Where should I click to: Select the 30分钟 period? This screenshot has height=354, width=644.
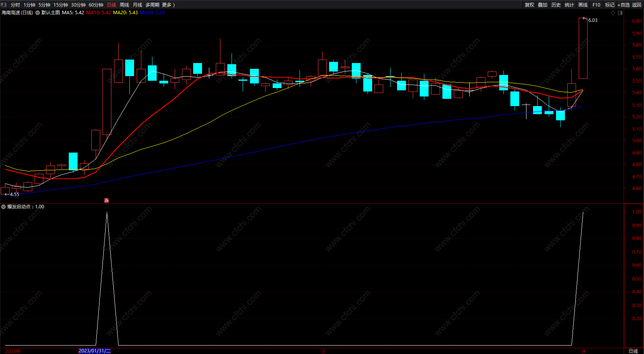tap(78, 5)
